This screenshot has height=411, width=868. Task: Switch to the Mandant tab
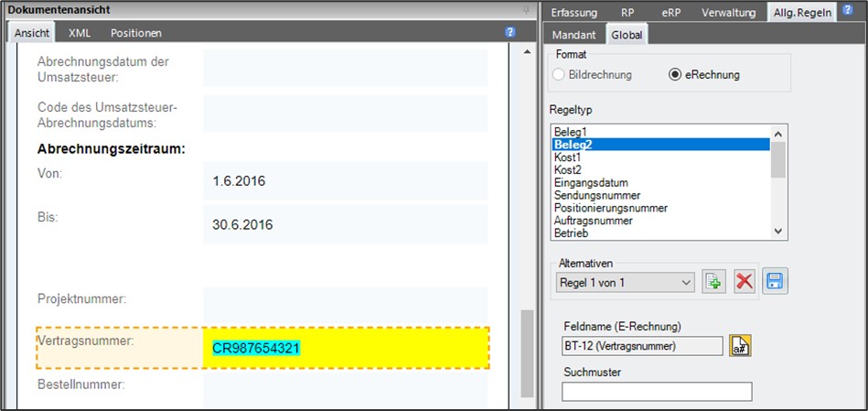(x=574, y=35)
